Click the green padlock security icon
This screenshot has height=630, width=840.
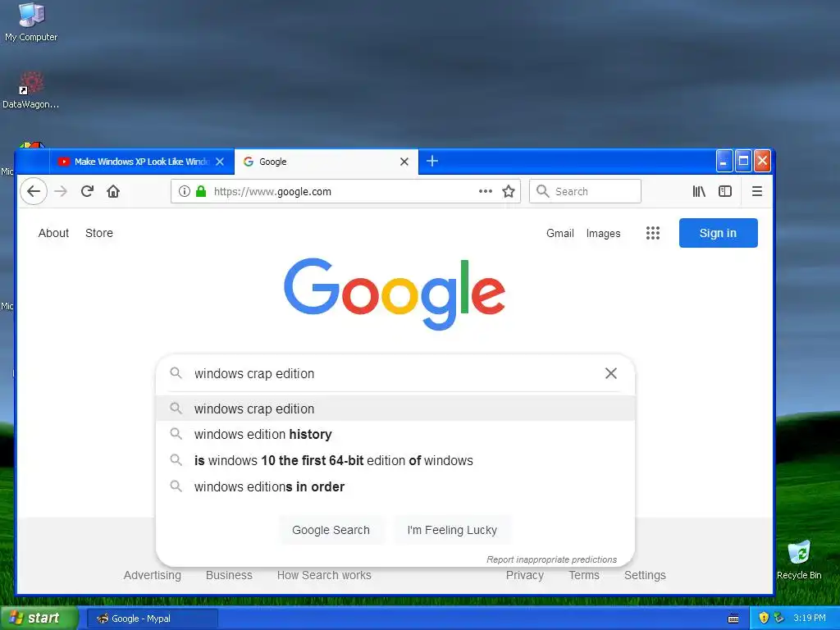pyautogui.click(x=201, y=191)
